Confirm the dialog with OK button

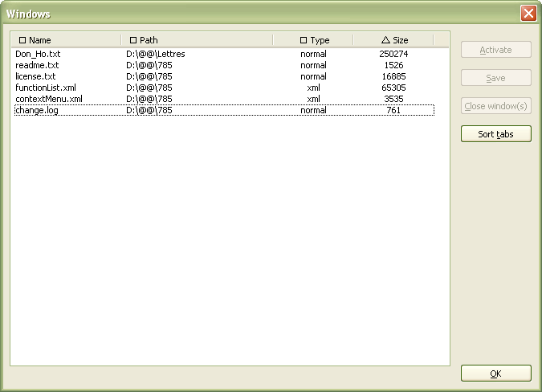click(x=495, y=374)
